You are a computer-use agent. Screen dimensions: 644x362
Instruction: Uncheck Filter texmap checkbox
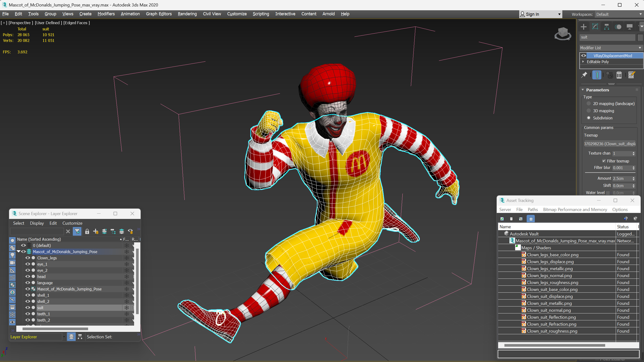click(x=604, y=161)
